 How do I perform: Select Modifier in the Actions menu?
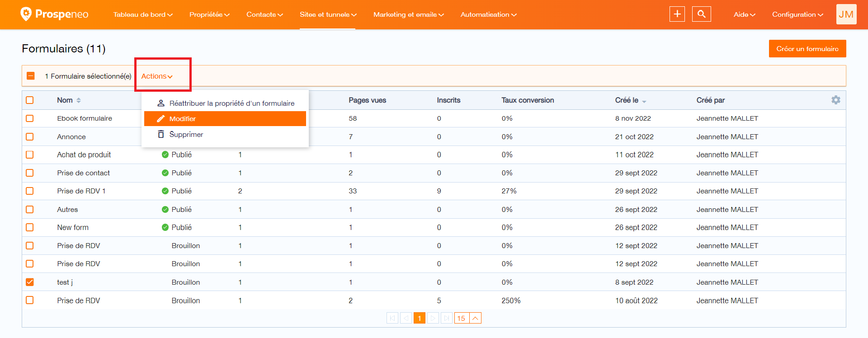tap(225, 119)
